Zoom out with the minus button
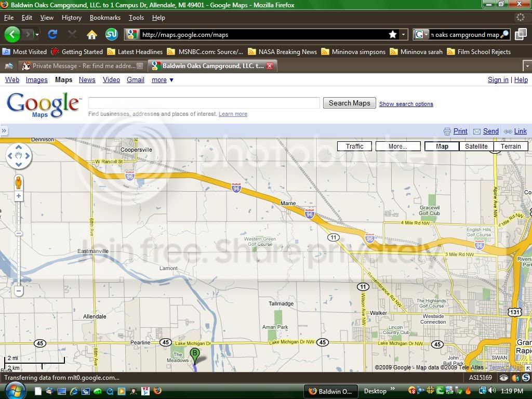This screenshot has height=399, width=532. pos(19,291)
